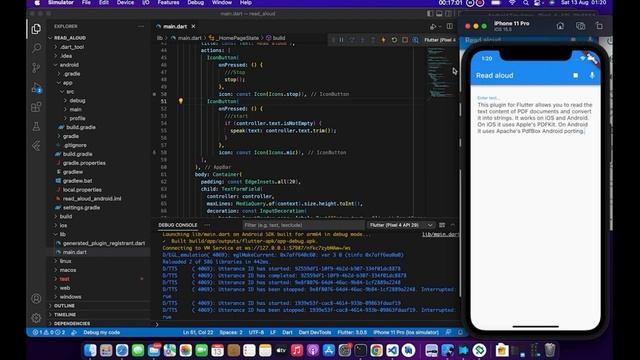
Task: Click Flutter: 3.0.5 version in status bar
Action: 352,332
